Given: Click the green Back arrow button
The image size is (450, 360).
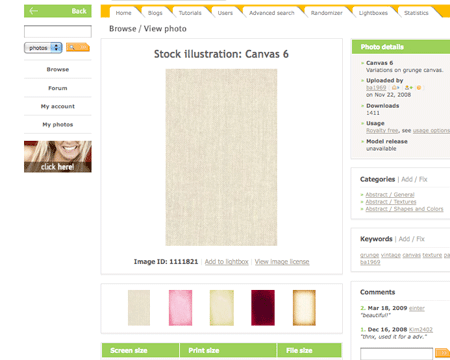Looking at the screenshot, I should click(x=58, y=11).
